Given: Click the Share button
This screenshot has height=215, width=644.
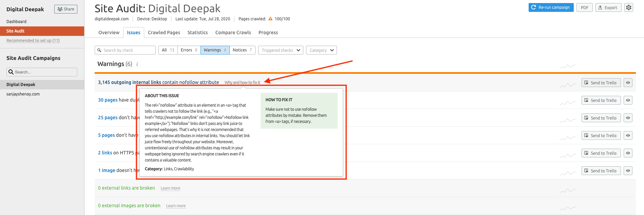Looking at the screenshot, I should (66, 9).
